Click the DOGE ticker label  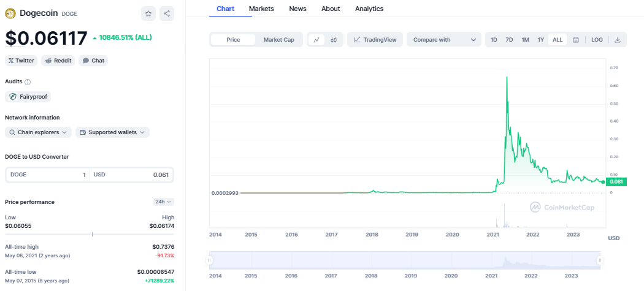[69, 14]
